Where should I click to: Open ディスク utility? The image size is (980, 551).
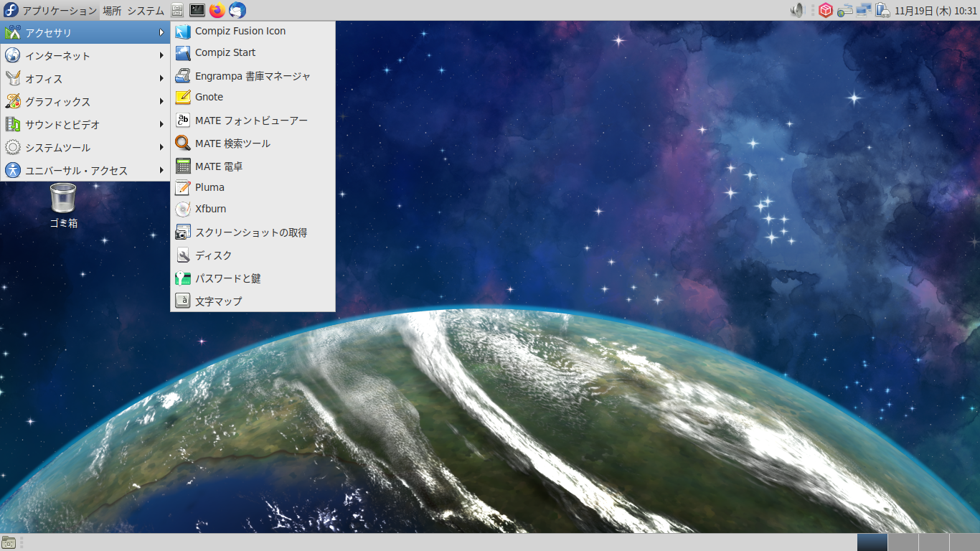pyautogui.click(x=253, y=255)
